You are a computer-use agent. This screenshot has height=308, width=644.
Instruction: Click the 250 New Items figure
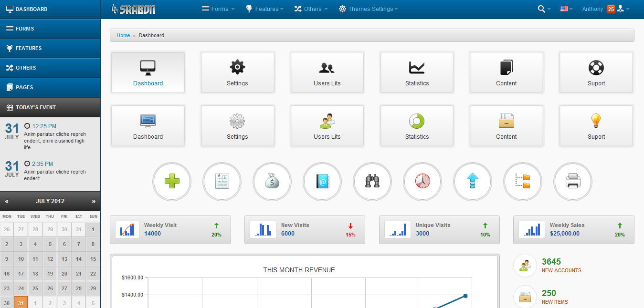549,293
